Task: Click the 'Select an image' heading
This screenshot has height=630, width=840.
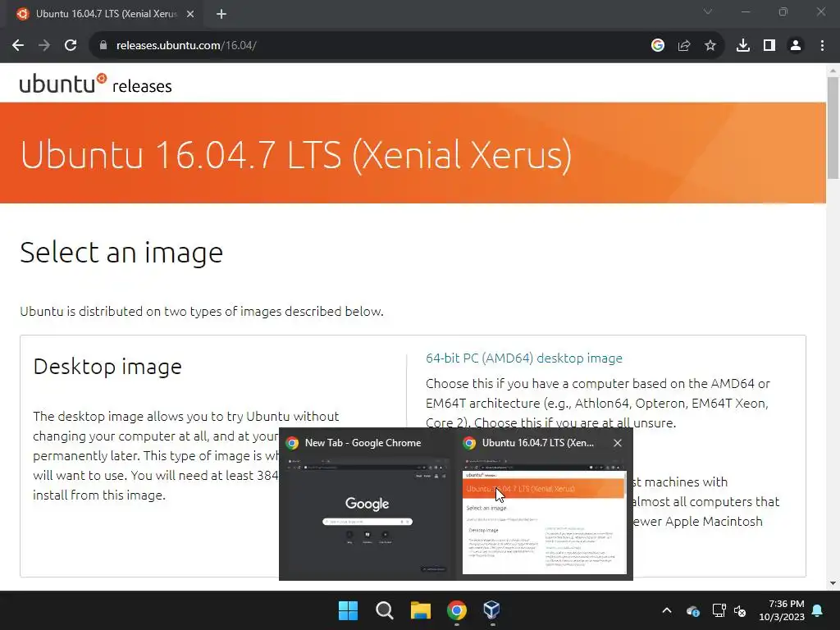Action: (121, 253)
